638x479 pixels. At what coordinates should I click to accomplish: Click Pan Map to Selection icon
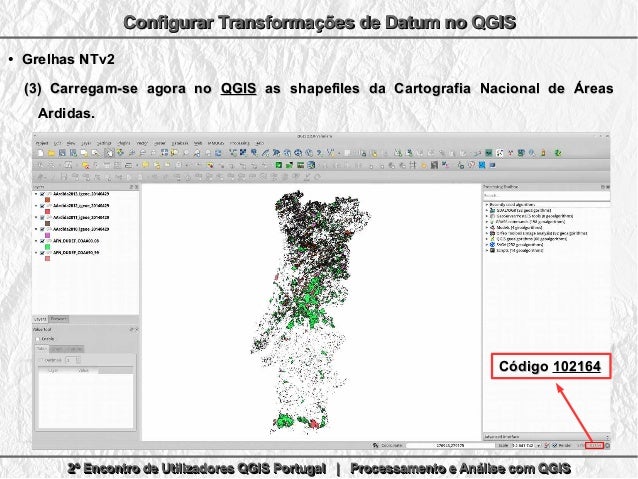pyautogui.click(x=120, y=153)
